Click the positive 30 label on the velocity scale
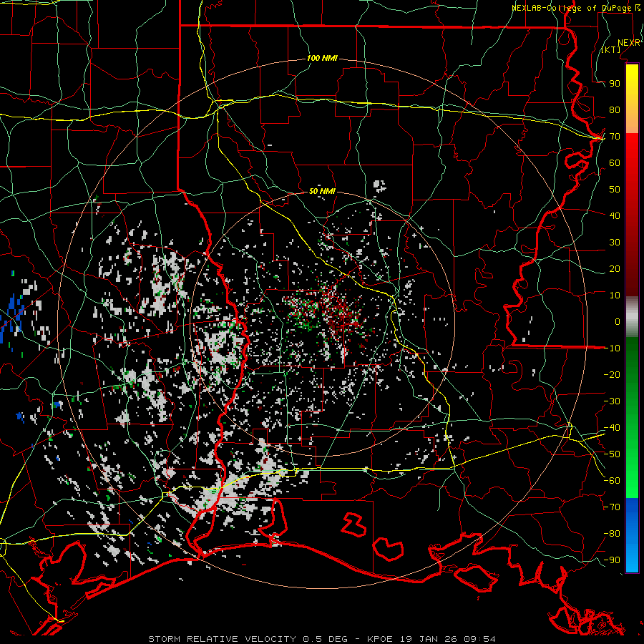The width and height of the screenshot is (644, 644). (615, 243)
